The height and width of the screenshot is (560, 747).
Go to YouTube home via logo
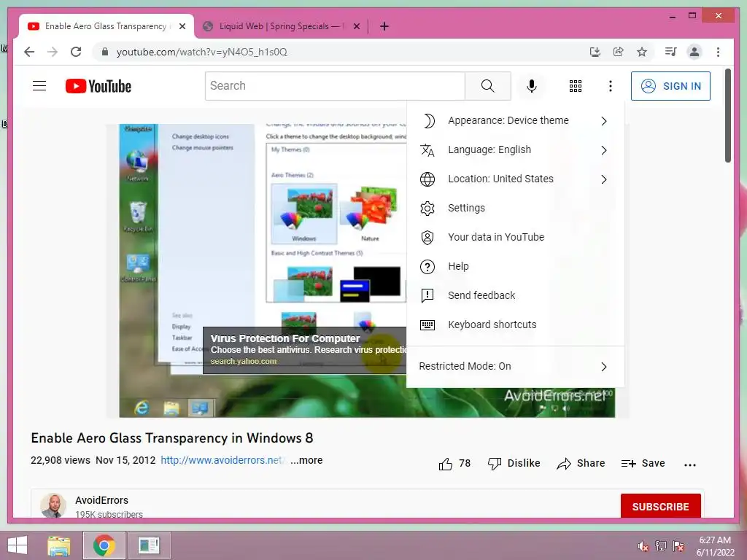pos(98,86)
